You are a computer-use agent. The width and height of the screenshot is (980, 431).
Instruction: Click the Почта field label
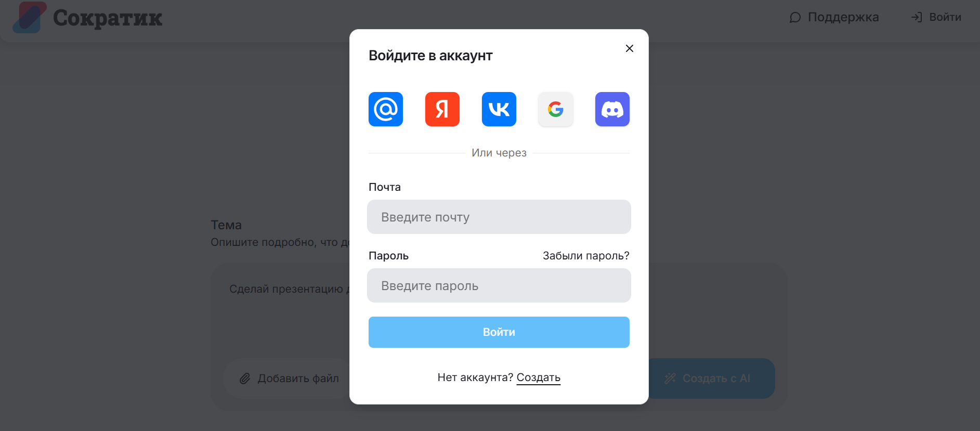click(385, 187)
